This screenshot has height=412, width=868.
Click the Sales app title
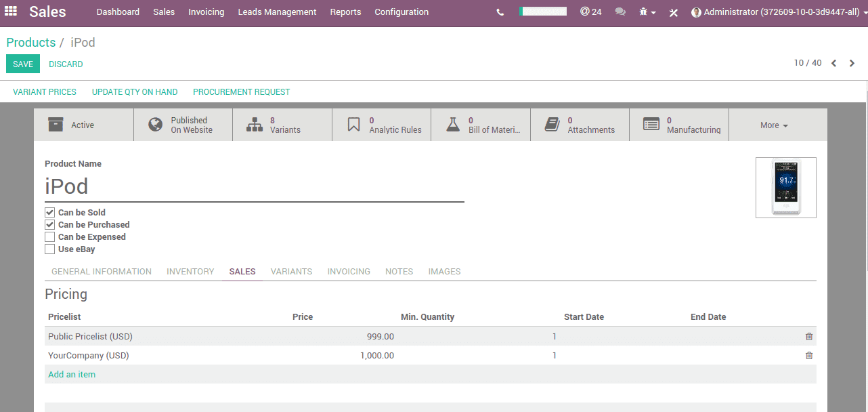click(x=47, y=12)
